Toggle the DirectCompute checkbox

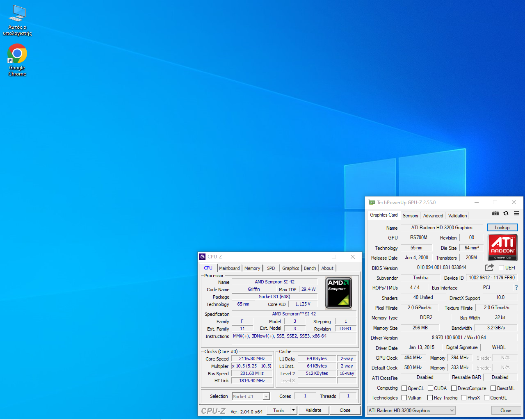454,388
